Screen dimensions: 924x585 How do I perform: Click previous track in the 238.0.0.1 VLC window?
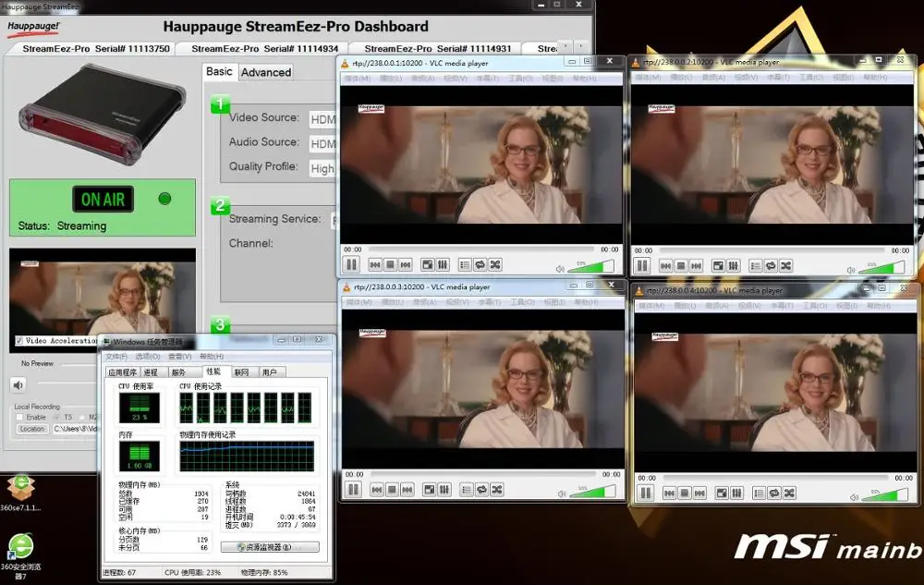pos(375,265)
